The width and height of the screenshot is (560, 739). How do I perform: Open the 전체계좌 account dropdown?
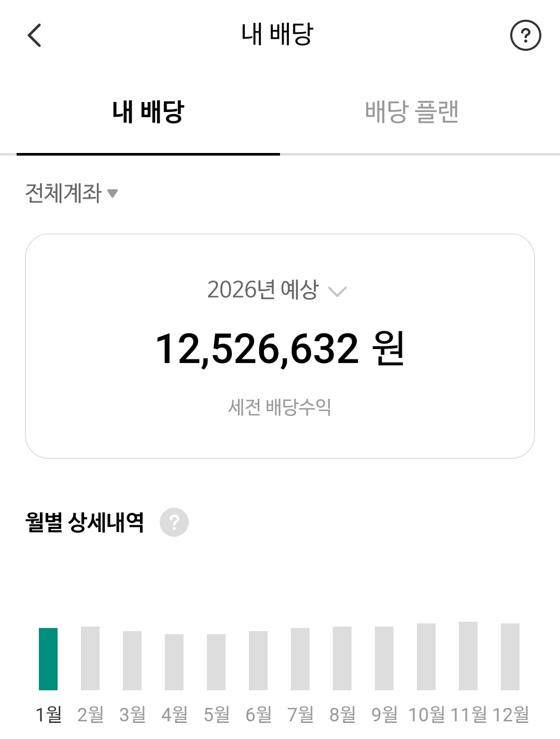(72, 193)
